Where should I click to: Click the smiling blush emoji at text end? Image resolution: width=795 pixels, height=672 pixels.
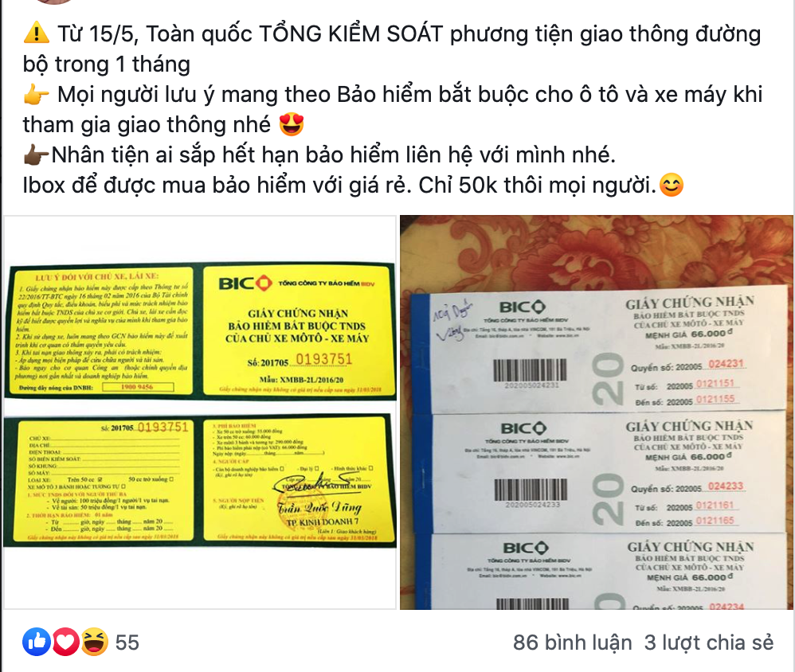672,185
